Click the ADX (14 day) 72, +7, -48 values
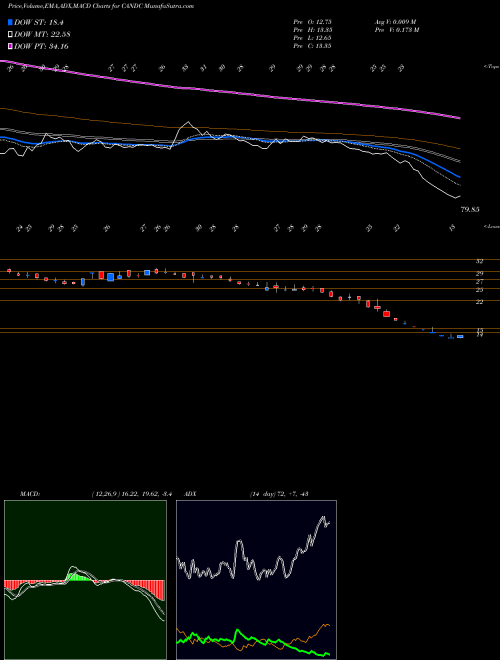The width and height of the screenshot is (500, 660). [279, 494]
